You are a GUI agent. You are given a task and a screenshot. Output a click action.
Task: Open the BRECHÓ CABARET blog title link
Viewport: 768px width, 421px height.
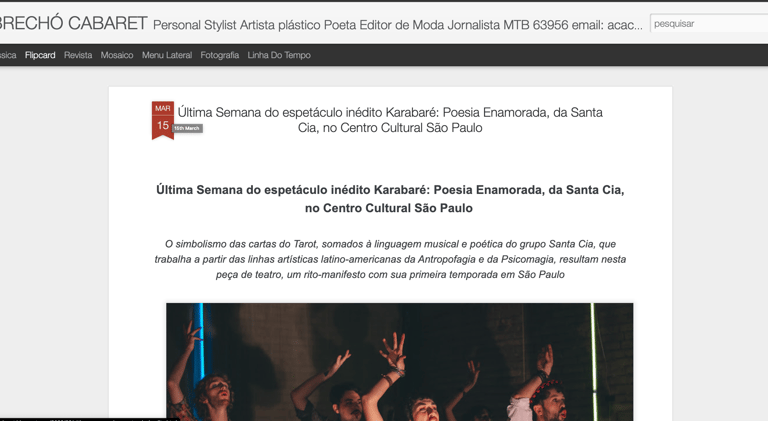click(73, 23)
